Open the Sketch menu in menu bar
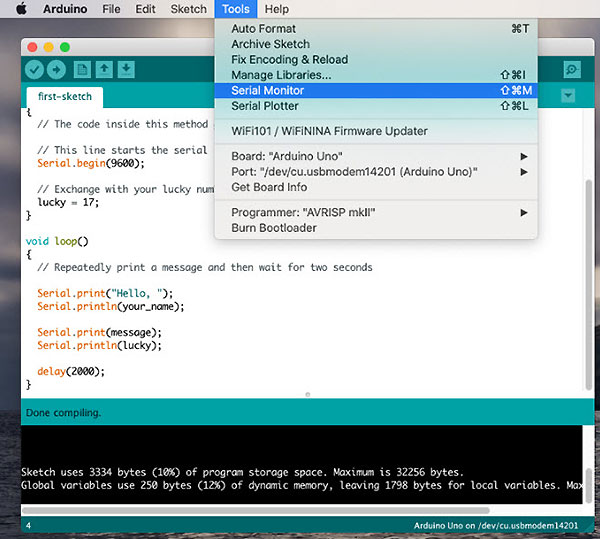 188,9
